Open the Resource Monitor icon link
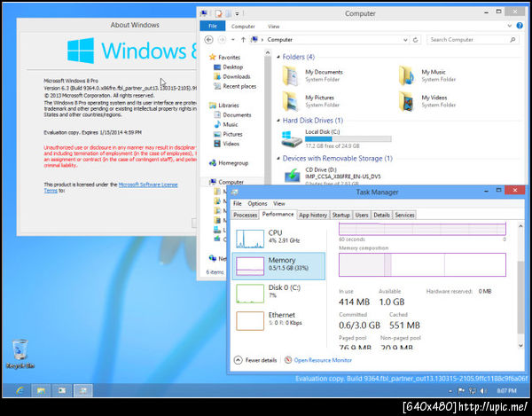Viewport: 532px width, 416px height. coord(288,360)
